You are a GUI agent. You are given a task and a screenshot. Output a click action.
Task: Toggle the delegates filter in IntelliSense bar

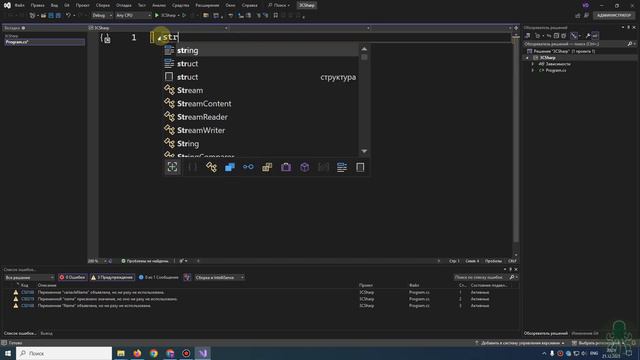[286, 167]
